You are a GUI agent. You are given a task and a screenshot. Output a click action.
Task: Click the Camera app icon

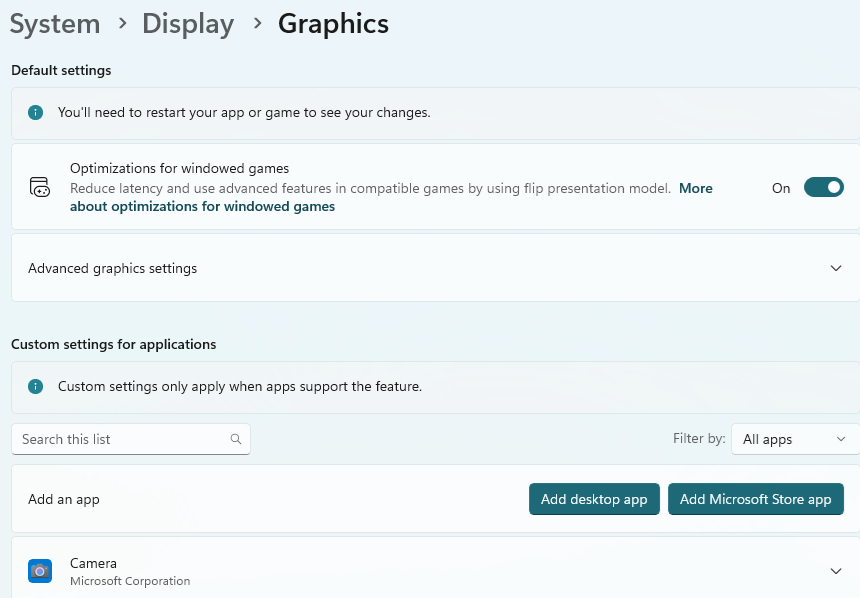(39, 571)
